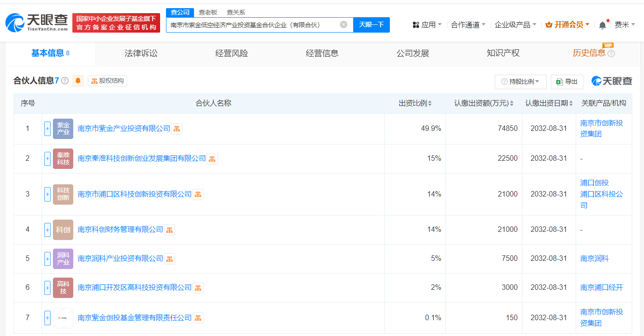This screenshot has width=644, height=336.
Task: Open equity structure icon for 南京秦淮科技创新创业发展集团有限公司
Action: point(212,158)
